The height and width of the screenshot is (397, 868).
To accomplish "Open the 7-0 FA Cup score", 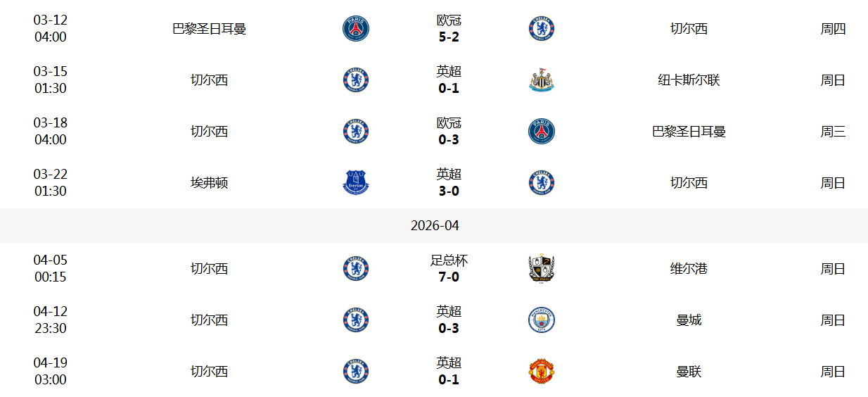I will [x=449, y=277].
